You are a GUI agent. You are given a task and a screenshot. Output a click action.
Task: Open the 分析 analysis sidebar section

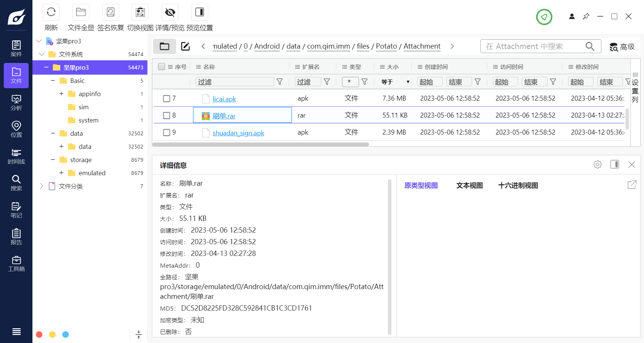(x=16, y=103)
